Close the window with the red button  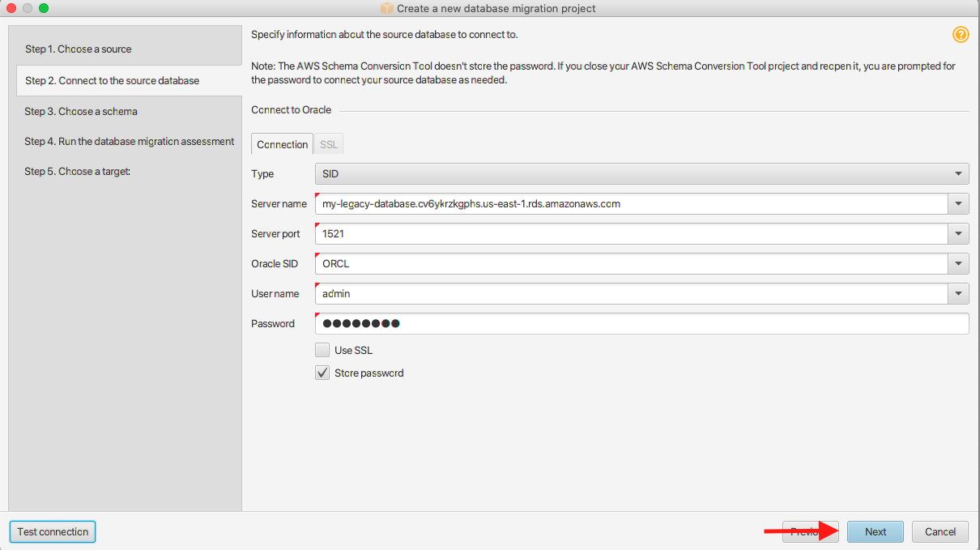(x=12, y=8)
